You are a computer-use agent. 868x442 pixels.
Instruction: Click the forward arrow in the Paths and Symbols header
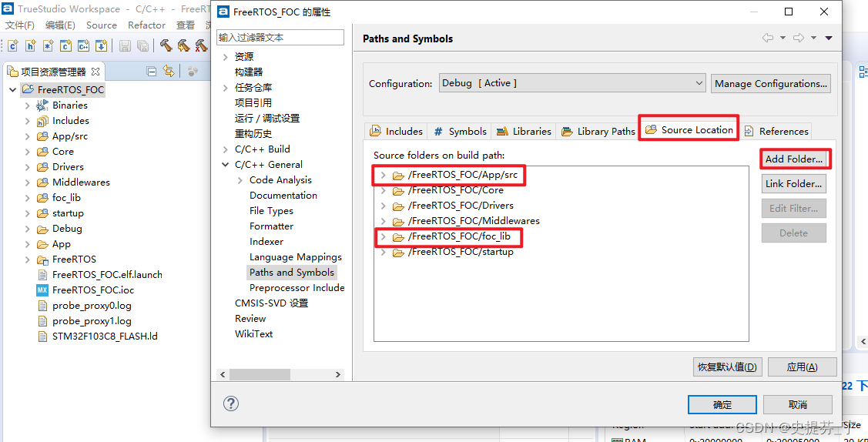[x=798, y=39]
